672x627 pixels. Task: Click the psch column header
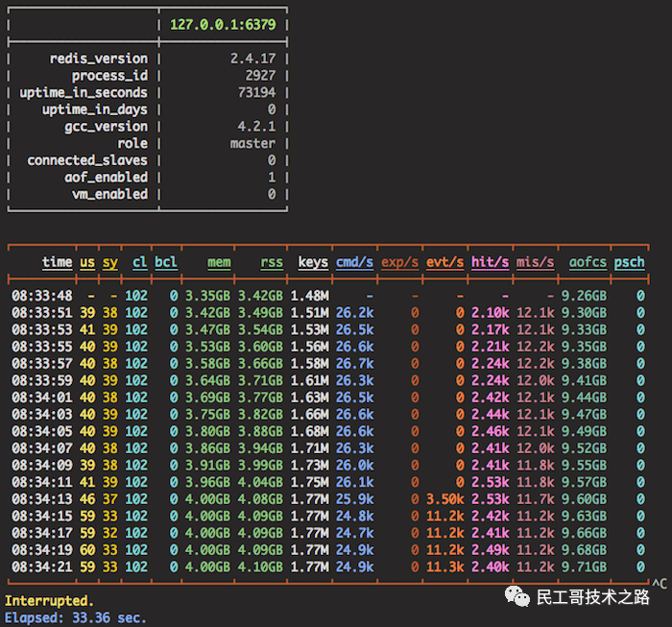click(x=630, y=262)
